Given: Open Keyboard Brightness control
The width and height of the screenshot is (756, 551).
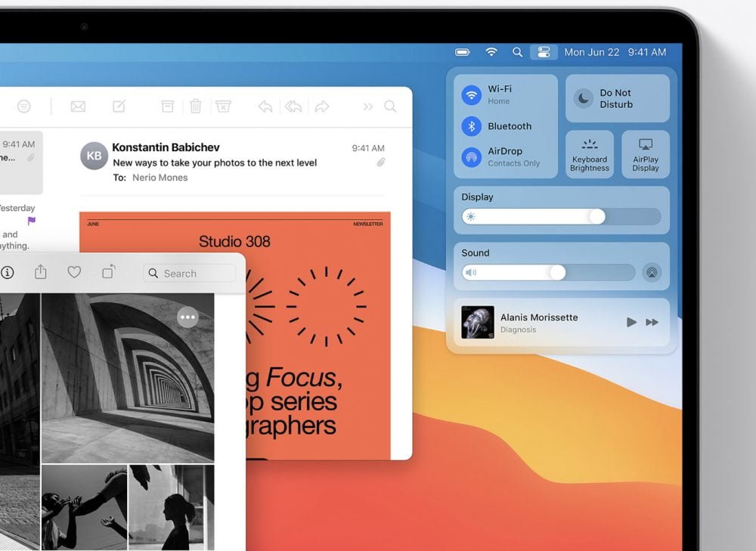Looking at the screenshot, I should [x=590, y=155].
